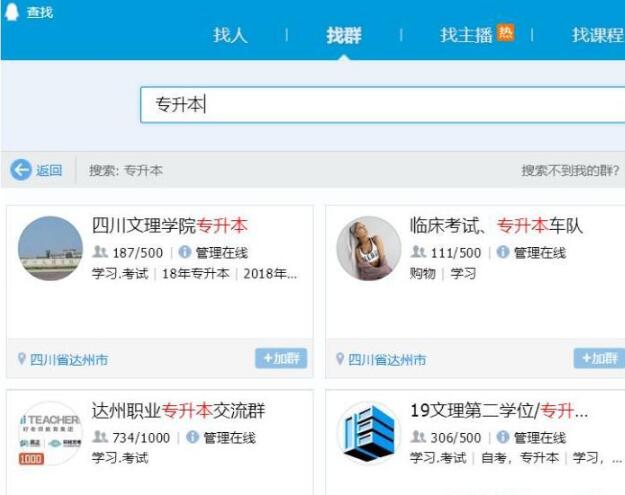Open the 四川文理学院专升本 group avatar
This screenshot has height=495, width=625.
pos(50,248)
